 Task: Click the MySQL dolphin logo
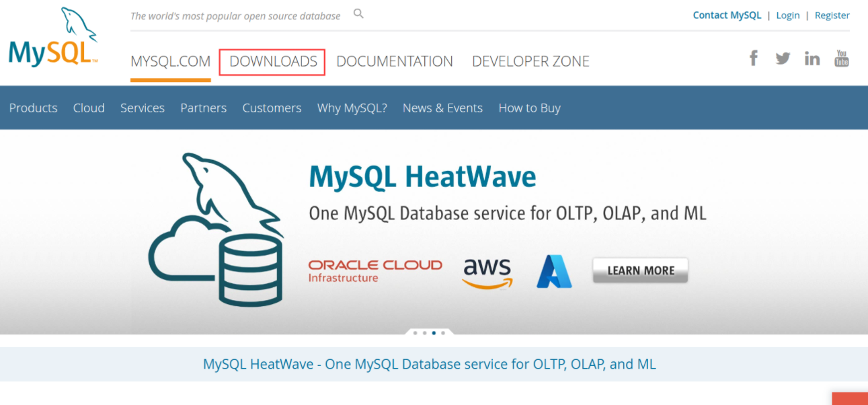pyautogui.click(x=52, y=36)
